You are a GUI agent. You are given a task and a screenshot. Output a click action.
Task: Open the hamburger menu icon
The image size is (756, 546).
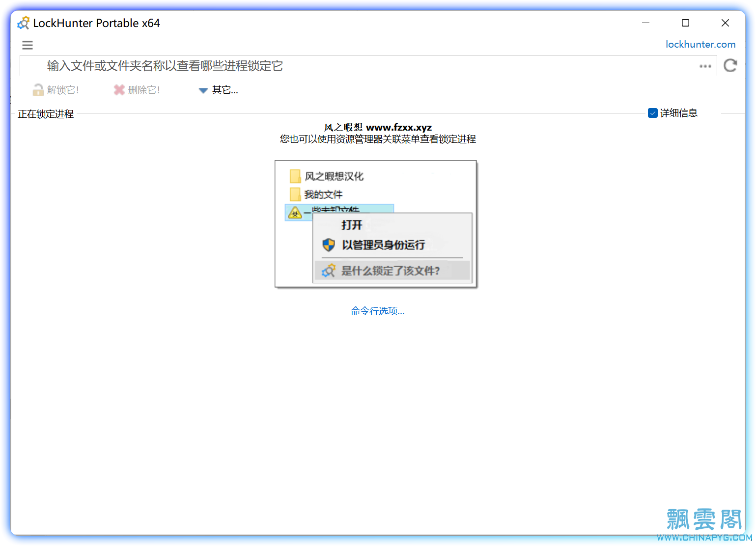[28, 45]
